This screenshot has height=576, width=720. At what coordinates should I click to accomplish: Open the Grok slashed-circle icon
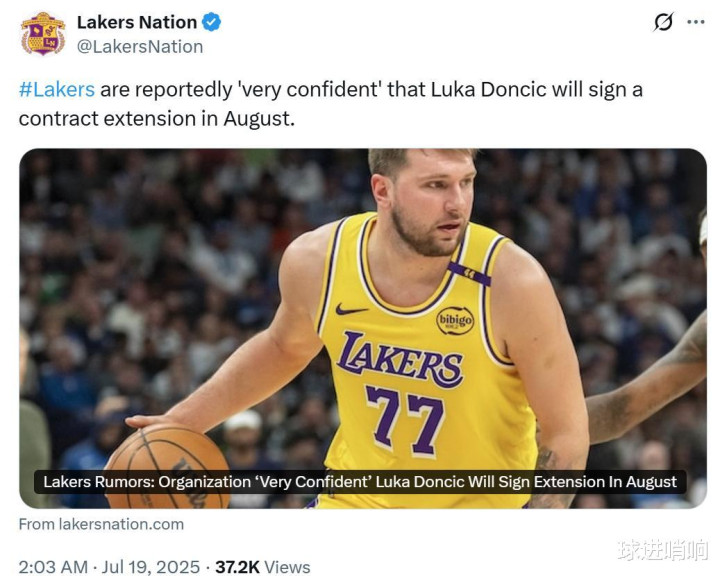[663, 22]
